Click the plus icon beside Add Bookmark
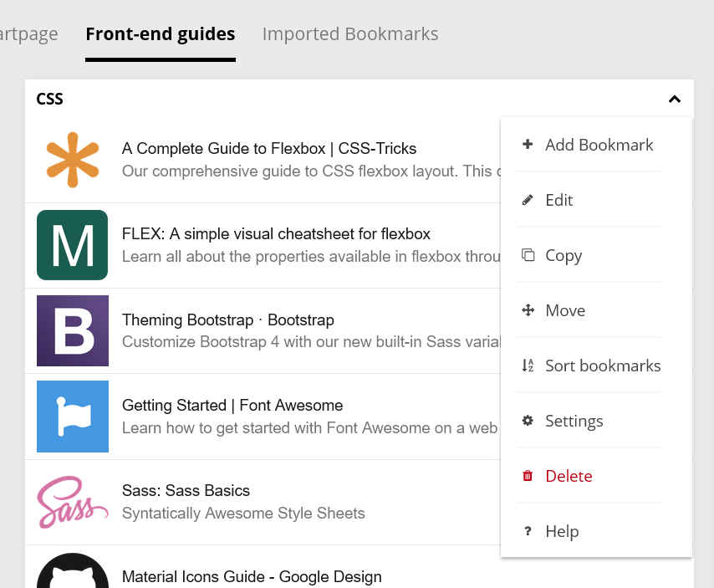 [528, 145]
